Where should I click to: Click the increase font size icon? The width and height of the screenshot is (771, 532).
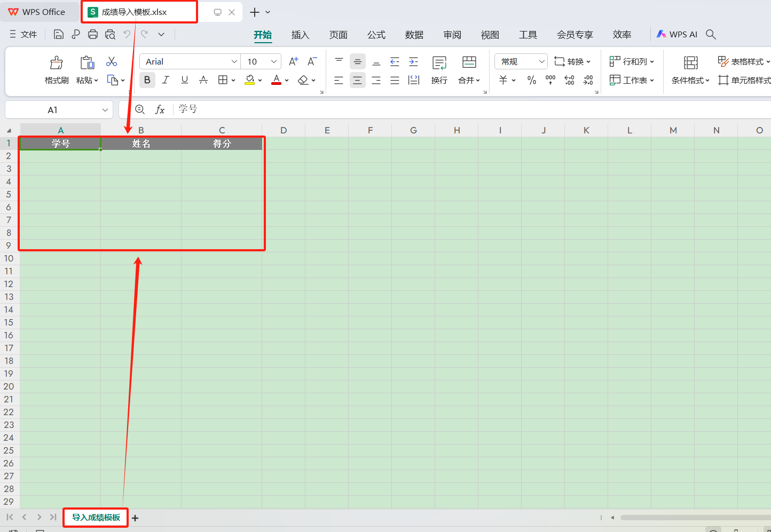pos(293,61)
